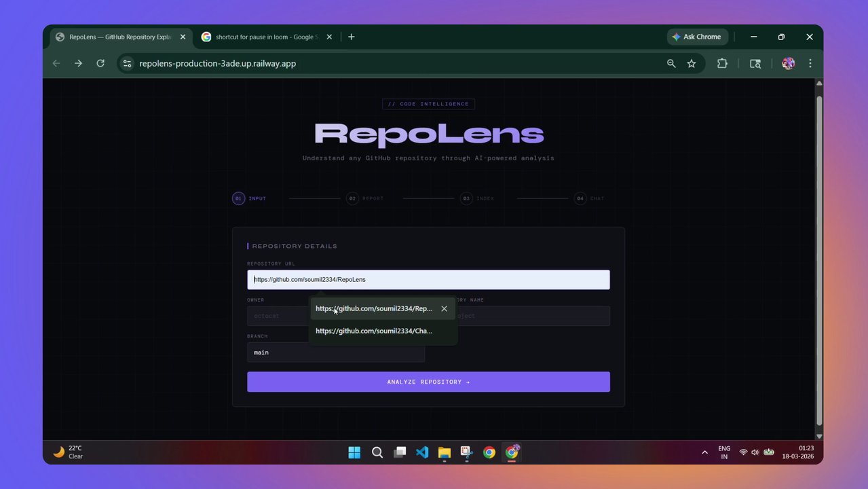The width and height of the screenshot is (868, 489).
Task: Close the Google search tab
Action: 329,37
